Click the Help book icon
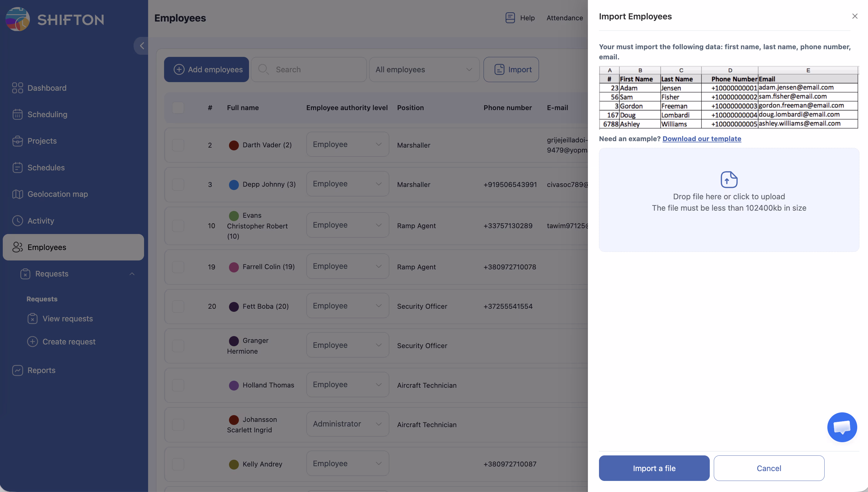 click(x=510, y=18)
